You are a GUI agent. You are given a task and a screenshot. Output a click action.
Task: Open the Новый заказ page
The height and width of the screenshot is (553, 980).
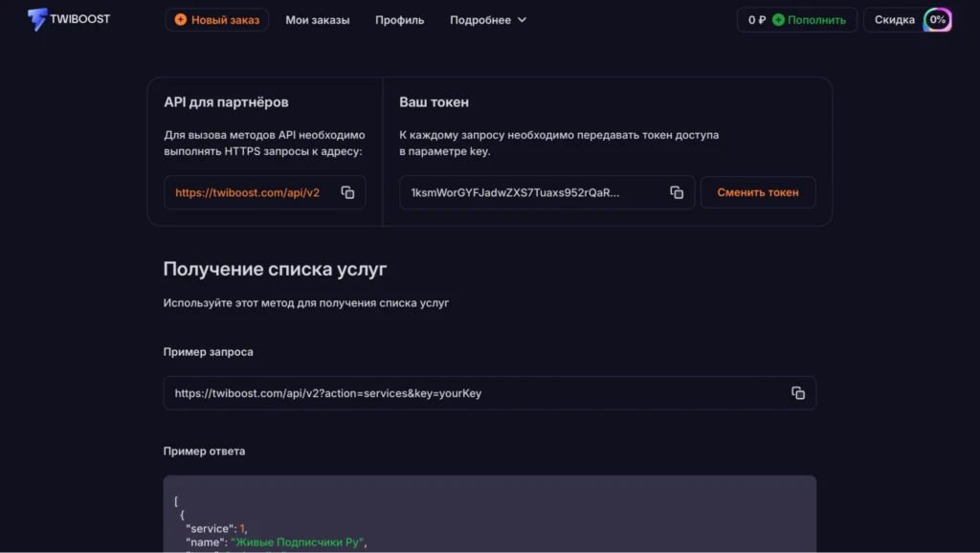click(x=217, y=20)
